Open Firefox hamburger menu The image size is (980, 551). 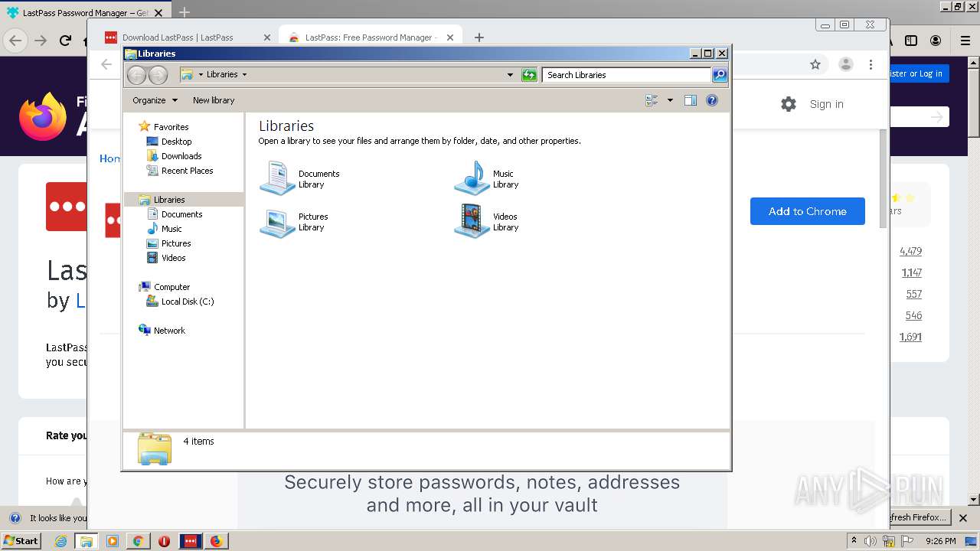[x=965, y=41]
